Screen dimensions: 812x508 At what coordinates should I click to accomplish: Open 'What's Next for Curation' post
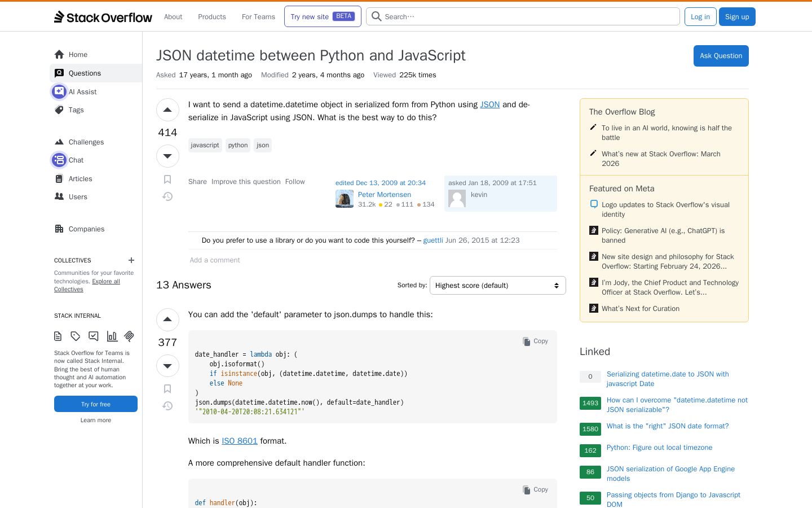(641, 309)
